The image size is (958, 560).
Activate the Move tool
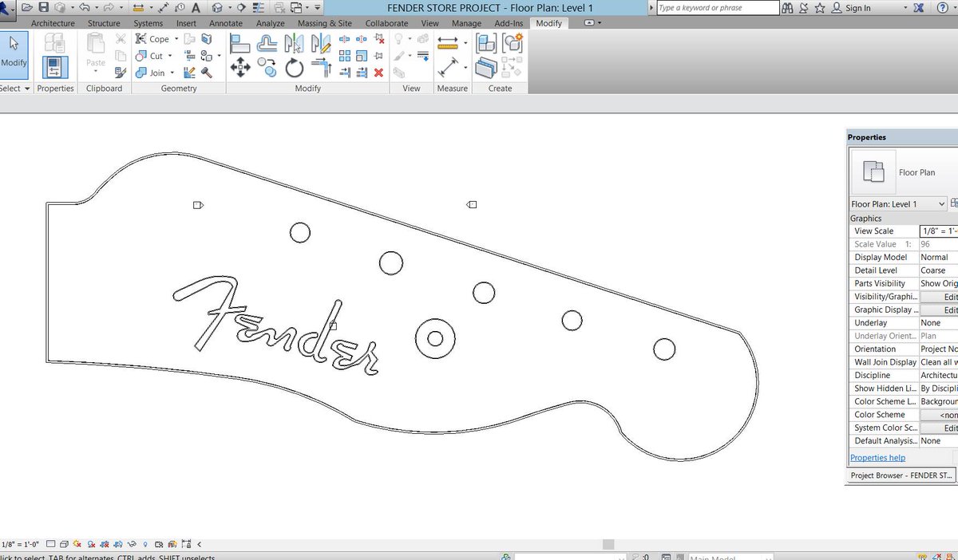(240, 67)
